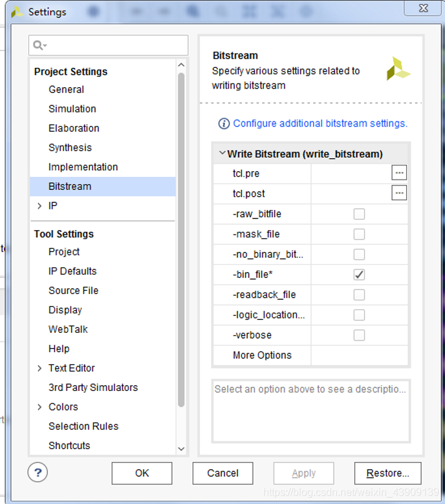Select Simulation settings category

(72, 109)
